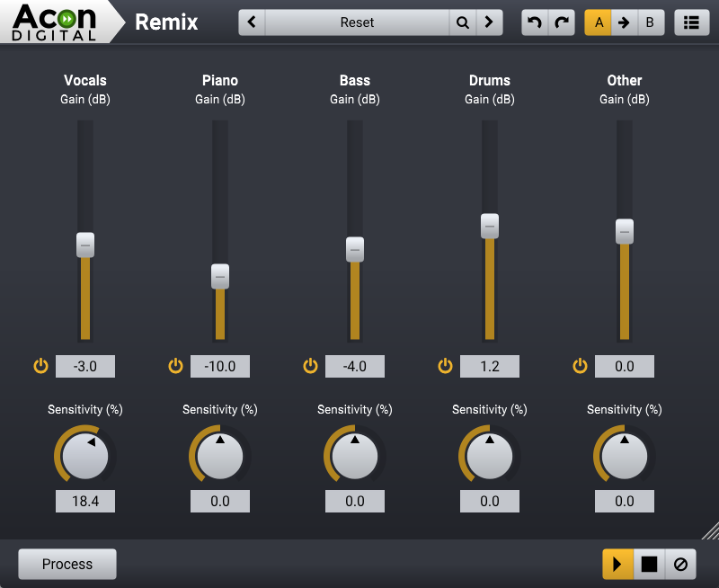Edit Other sensitivity value field
Screen dimensions: 719x588
point(625,501)
